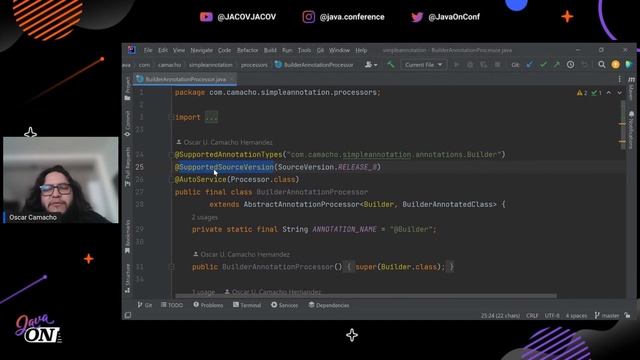Screen dimensions: 640x360
Task: Collapse the annotations fold marker at line 24
Action: click(171, 155)
